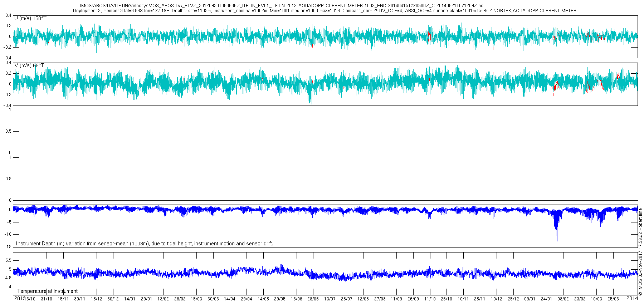Viewport: 644px width, 304px height.
Task: Select the '16/10' date tick label
Action: (x=30, y=299)
